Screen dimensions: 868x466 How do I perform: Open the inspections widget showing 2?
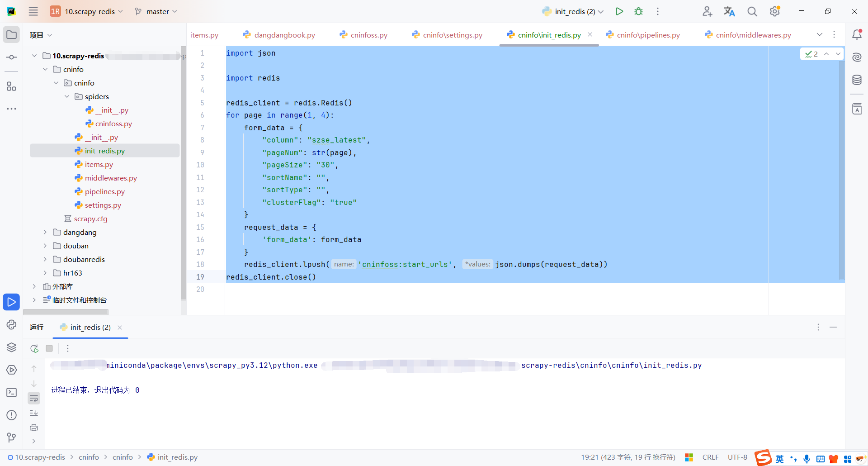pyautogui.click(x=812, y=54)
